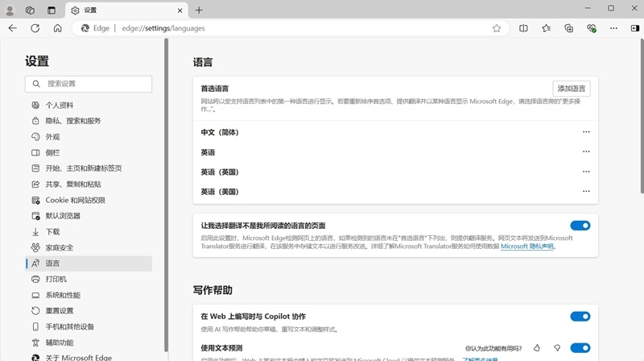This screenshot has width=644, height=361.
Task: Add this page to favorites star
Action: click(497, 28)
